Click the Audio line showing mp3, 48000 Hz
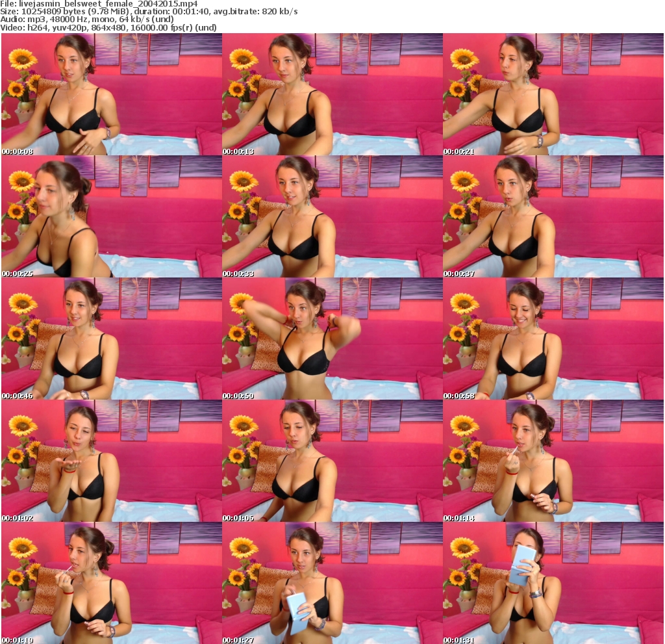 click(x=86, y=19)
